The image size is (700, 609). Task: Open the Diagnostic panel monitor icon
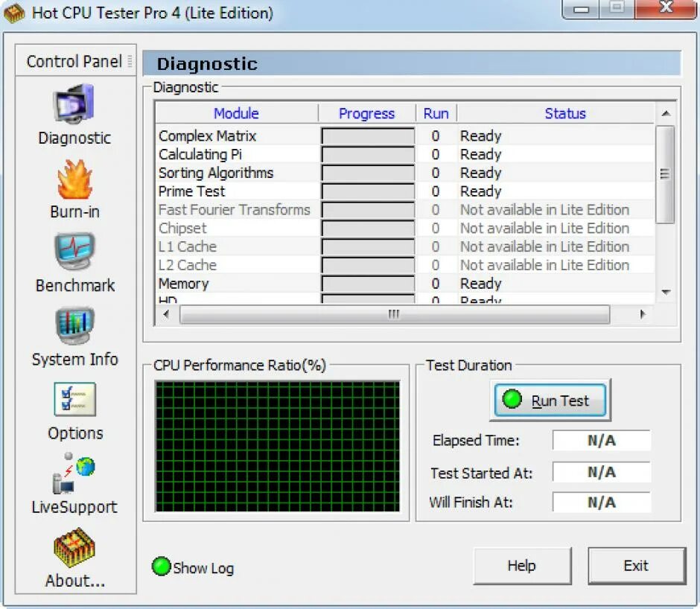click(74, 104)
